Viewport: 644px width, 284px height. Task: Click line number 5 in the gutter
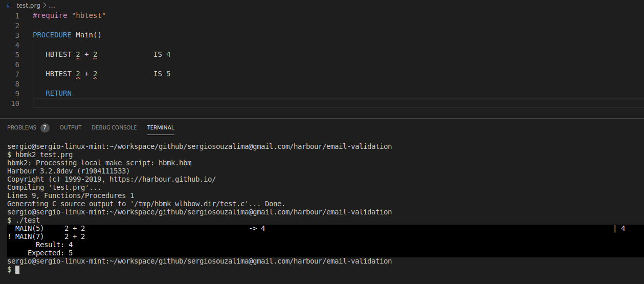(x=17, y=55)
